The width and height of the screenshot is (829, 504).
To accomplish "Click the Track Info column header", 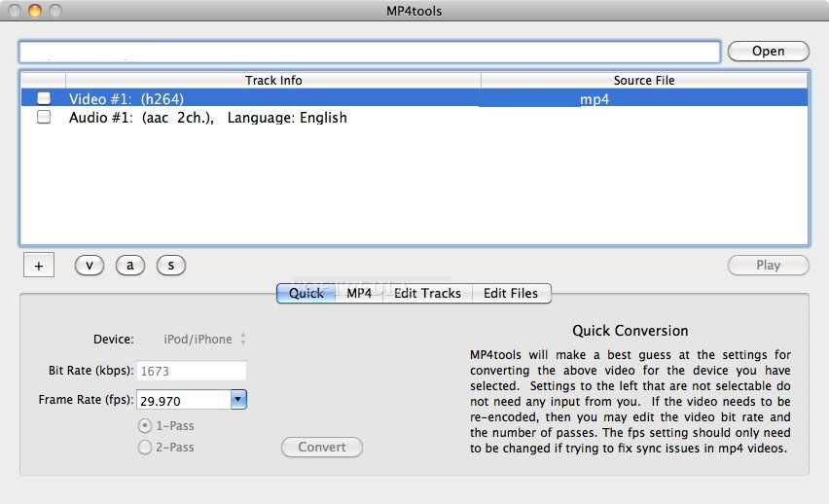I will 273,81.
